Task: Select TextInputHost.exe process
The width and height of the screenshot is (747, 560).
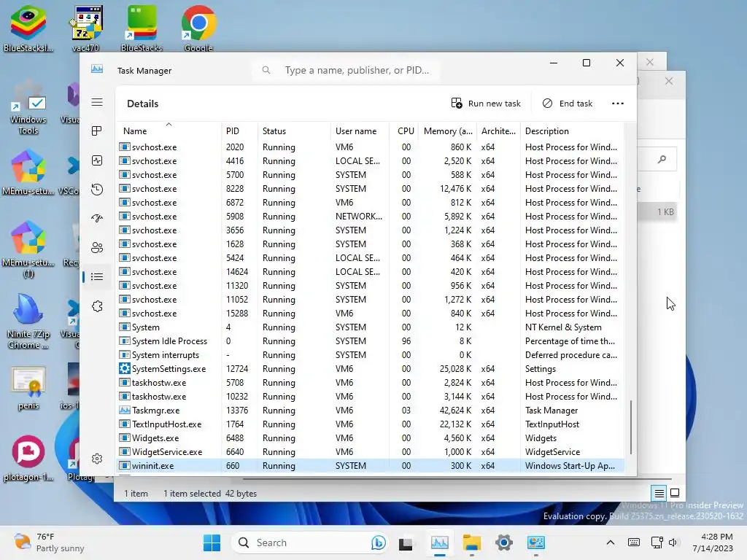Action: (370, 424)
